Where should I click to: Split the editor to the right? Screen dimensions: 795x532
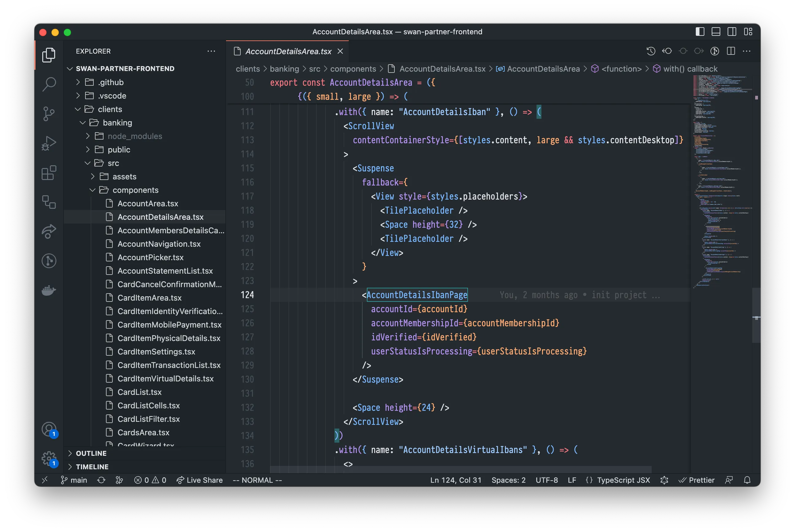[x=731, y=51]
